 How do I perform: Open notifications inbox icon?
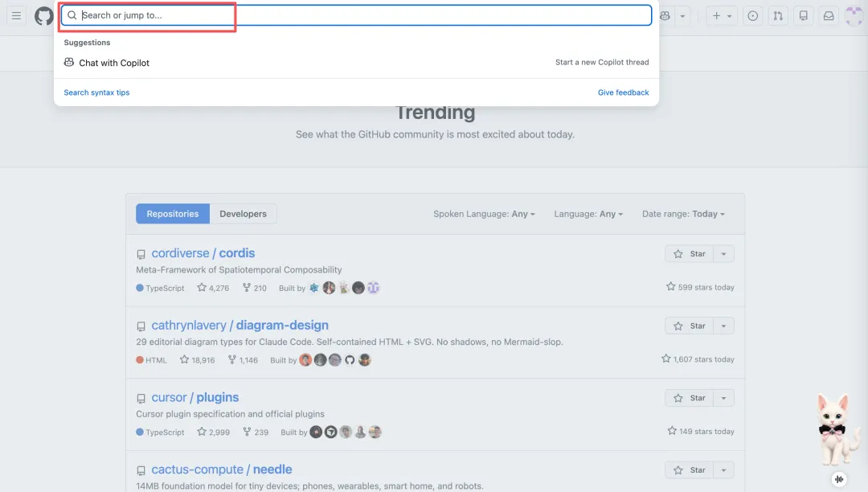pyautogui.click(x=829, y=16)
